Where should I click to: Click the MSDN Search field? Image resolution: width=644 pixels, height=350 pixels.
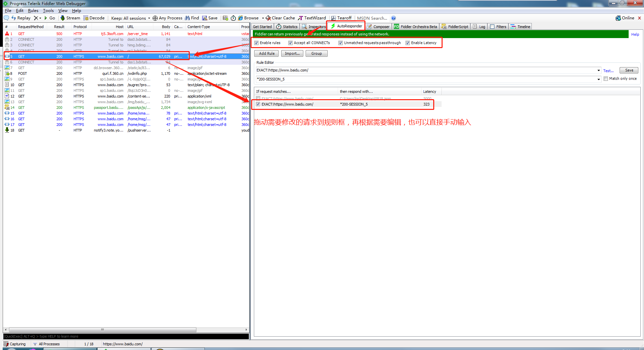(372, 18)
